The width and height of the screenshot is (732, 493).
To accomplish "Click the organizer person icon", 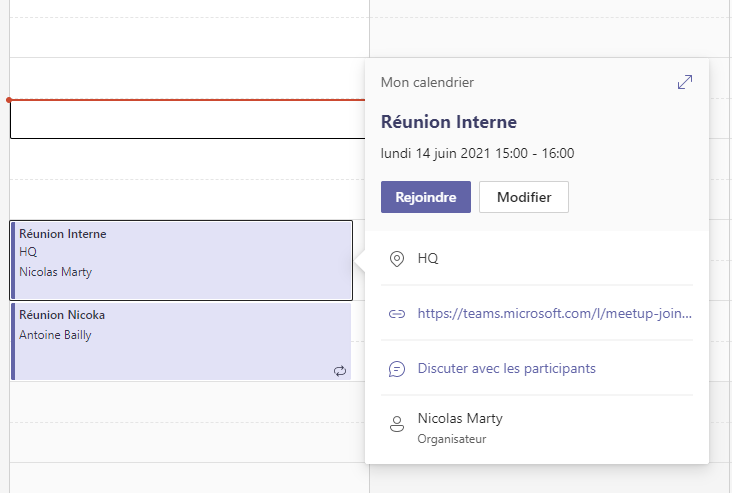I will click(x=397, y=424).
